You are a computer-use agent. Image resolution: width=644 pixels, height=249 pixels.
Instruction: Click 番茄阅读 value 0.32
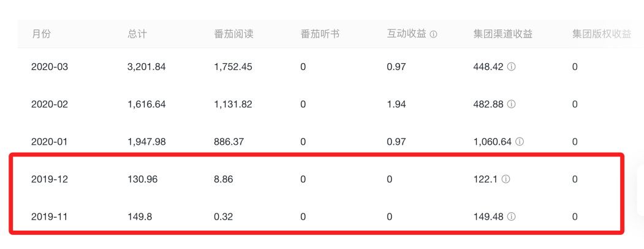pos(224,216)
